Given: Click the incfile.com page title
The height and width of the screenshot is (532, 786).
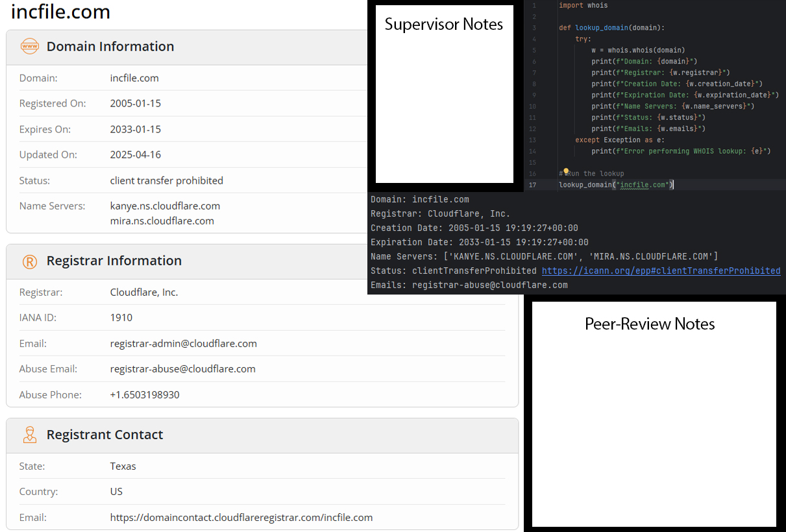Looking at the screenshot, I should click(x=60, y=12).
